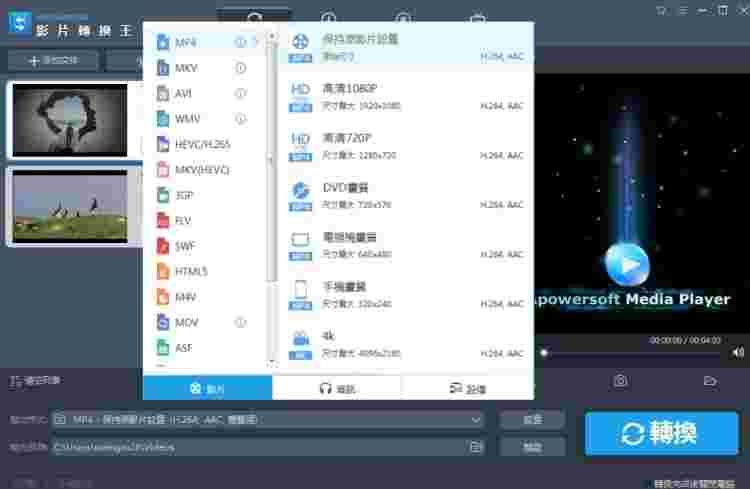Open info icon beside AVI
Screen dimensions: 750x489
point(241,93)
